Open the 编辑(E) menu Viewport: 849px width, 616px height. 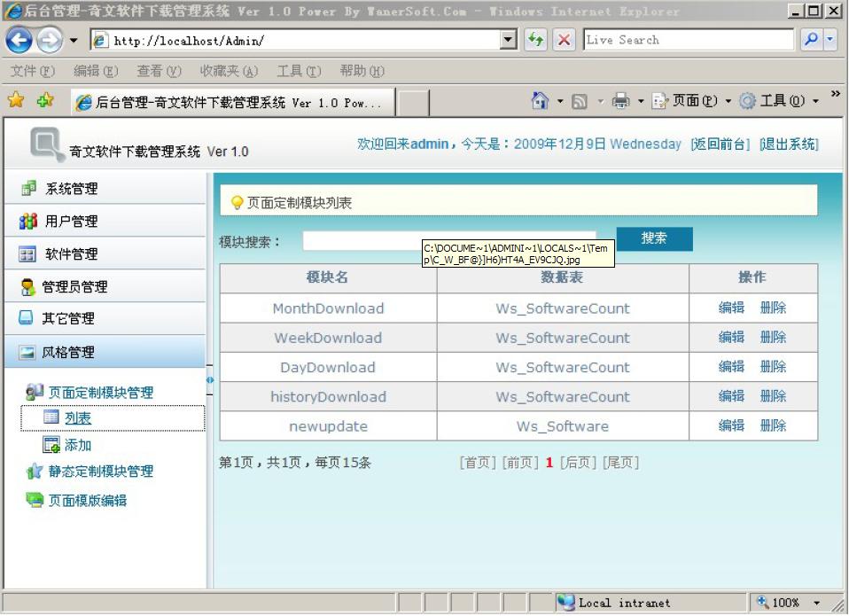(96, 71)
